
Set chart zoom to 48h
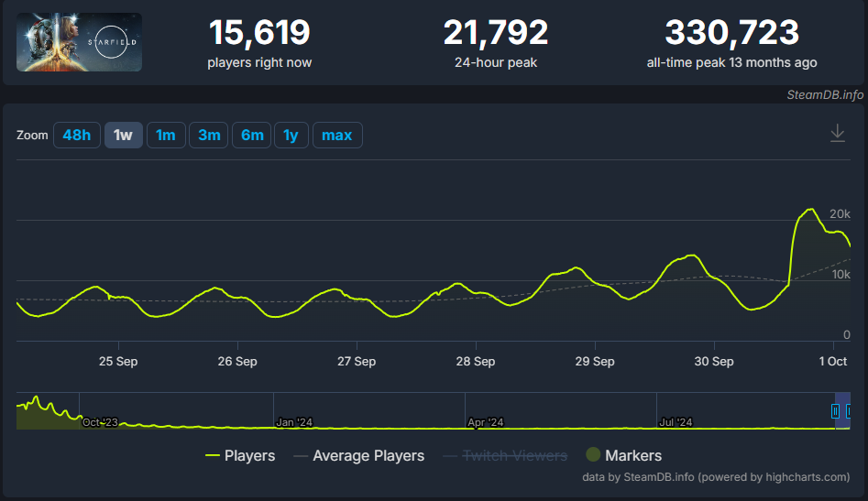pos(76,135)
